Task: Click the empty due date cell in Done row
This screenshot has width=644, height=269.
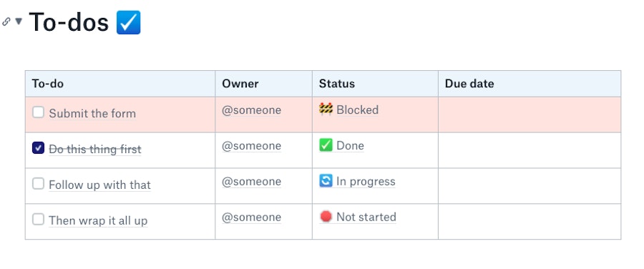Action: click(x=530, y=150)
